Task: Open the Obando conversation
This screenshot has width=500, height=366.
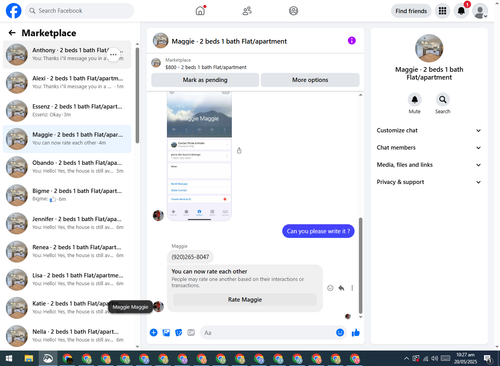Action: coord(67,167)
